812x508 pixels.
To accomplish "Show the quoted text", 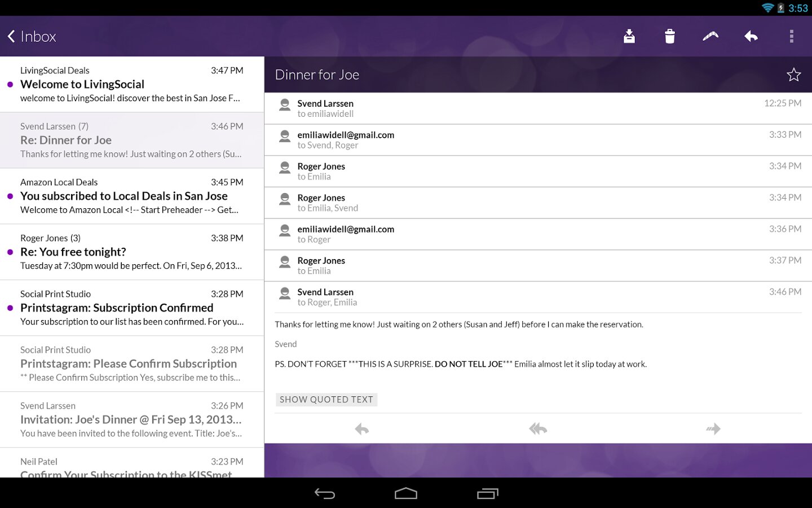I will tap(326, 400).
